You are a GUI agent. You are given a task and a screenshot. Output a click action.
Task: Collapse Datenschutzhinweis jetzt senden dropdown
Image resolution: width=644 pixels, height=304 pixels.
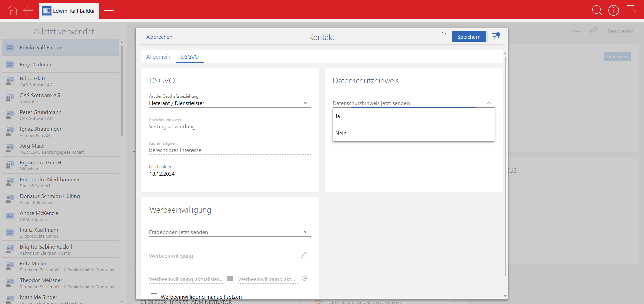pos(489,103)
